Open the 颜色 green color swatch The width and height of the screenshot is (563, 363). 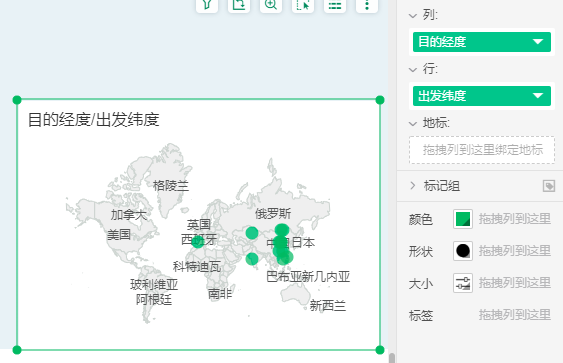coord(463,219)
